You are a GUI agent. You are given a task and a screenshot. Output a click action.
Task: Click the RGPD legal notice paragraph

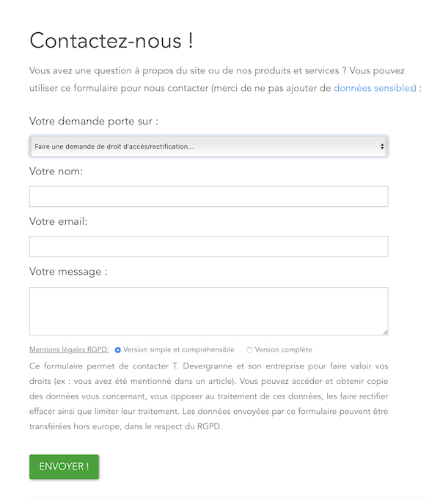click(x=208, y=396)
